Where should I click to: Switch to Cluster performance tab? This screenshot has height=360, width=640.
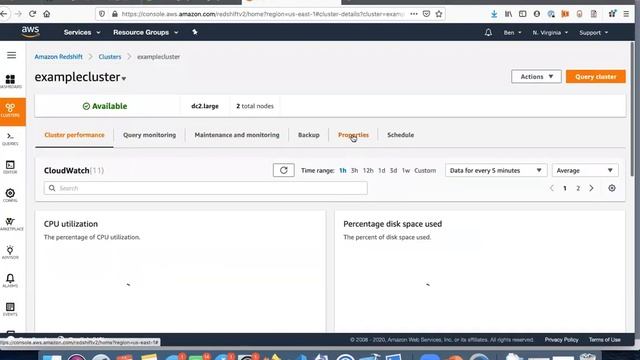(x=74, y=135)
